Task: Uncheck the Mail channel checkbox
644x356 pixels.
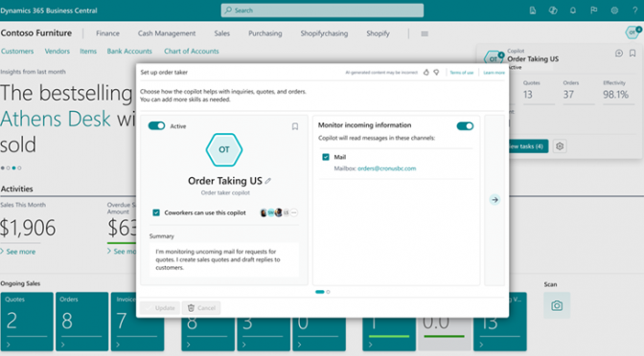Action: (326, 157)
